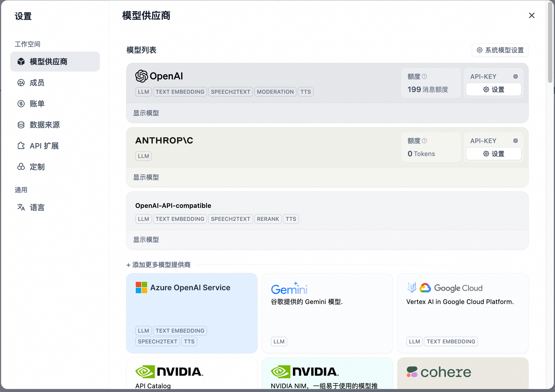
Task: Click the 模型列表 heading
Action: coord(141,50)
